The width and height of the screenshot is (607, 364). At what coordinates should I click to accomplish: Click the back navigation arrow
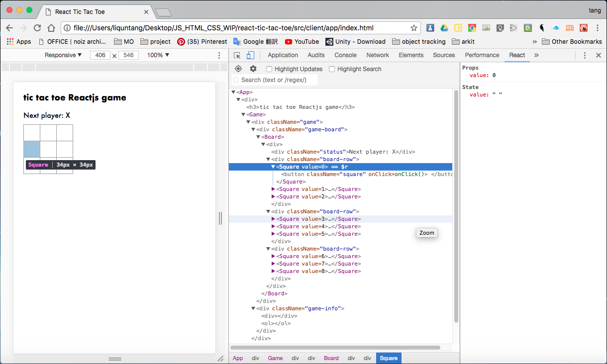(10, 28)
